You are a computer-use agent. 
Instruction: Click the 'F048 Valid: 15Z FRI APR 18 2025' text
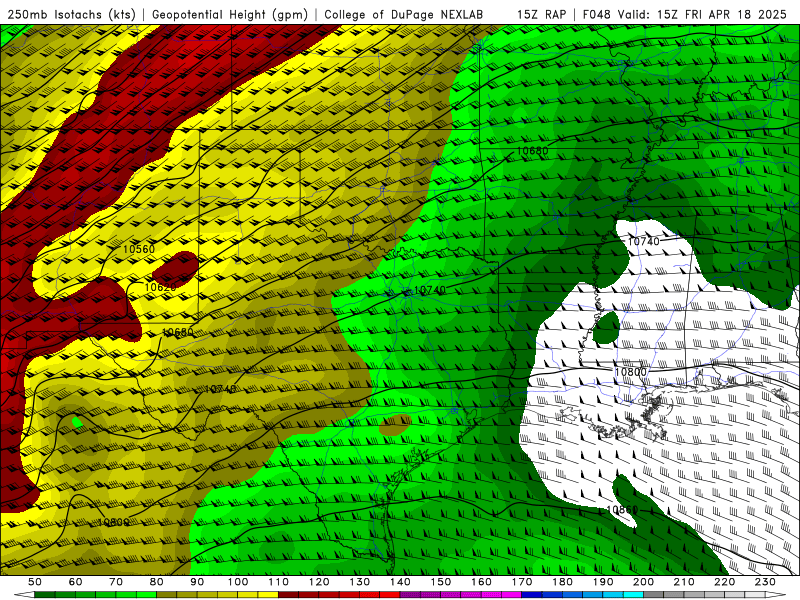[x=685, y=15]
